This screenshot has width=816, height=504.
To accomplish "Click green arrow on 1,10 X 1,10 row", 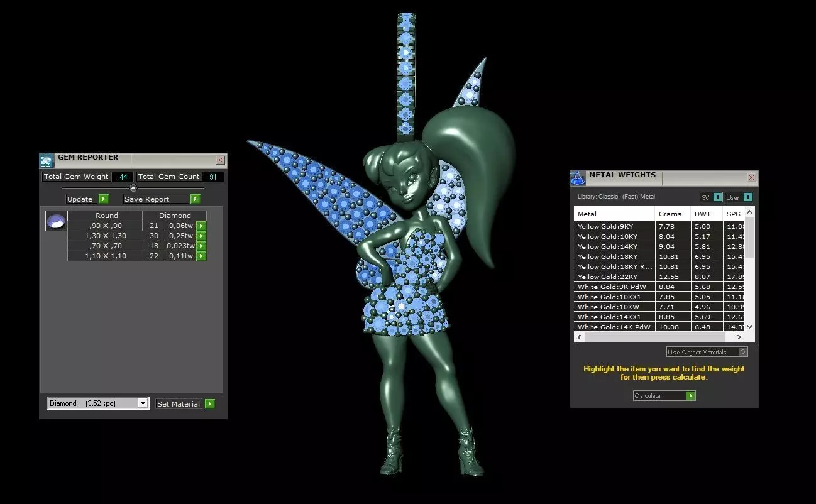I will (201, 256).
